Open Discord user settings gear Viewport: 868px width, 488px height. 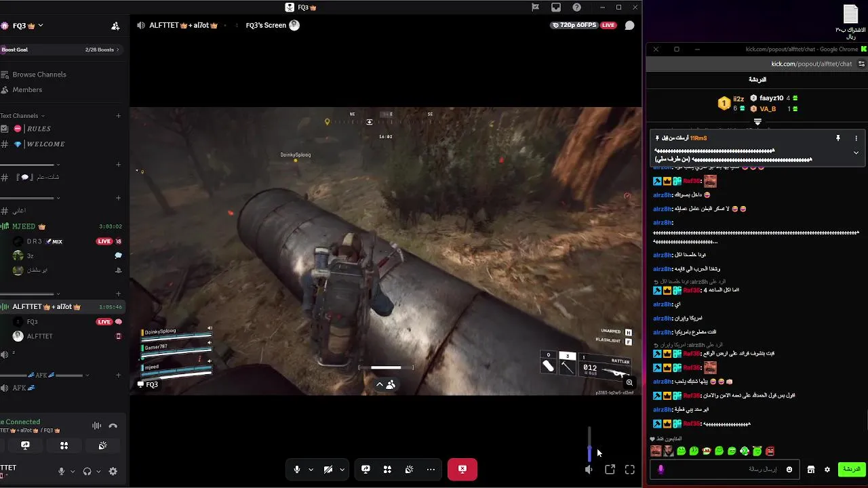click(x=113, y=471)
